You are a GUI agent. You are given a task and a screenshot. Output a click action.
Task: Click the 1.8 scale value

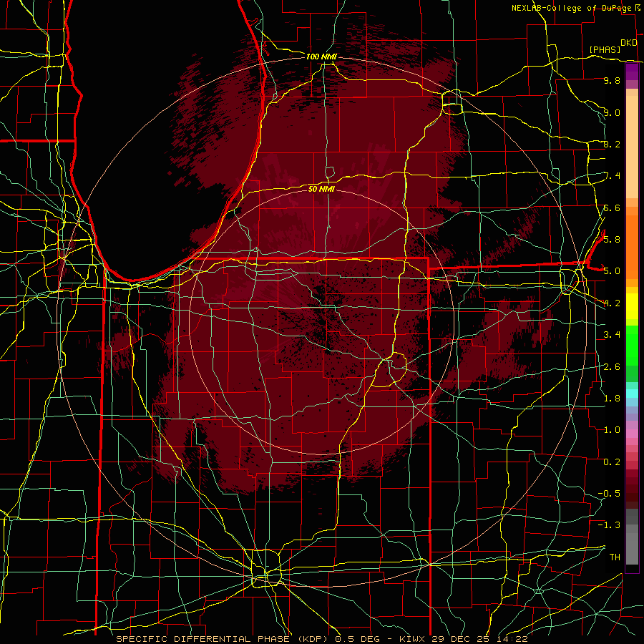(612, 399)
